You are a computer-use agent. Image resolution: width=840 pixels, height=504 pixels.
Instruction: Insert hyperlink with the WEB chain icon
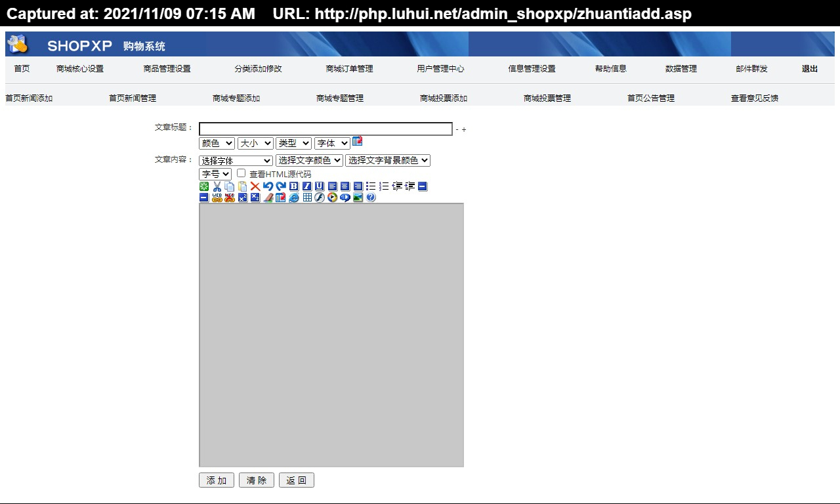coord(217,198)
